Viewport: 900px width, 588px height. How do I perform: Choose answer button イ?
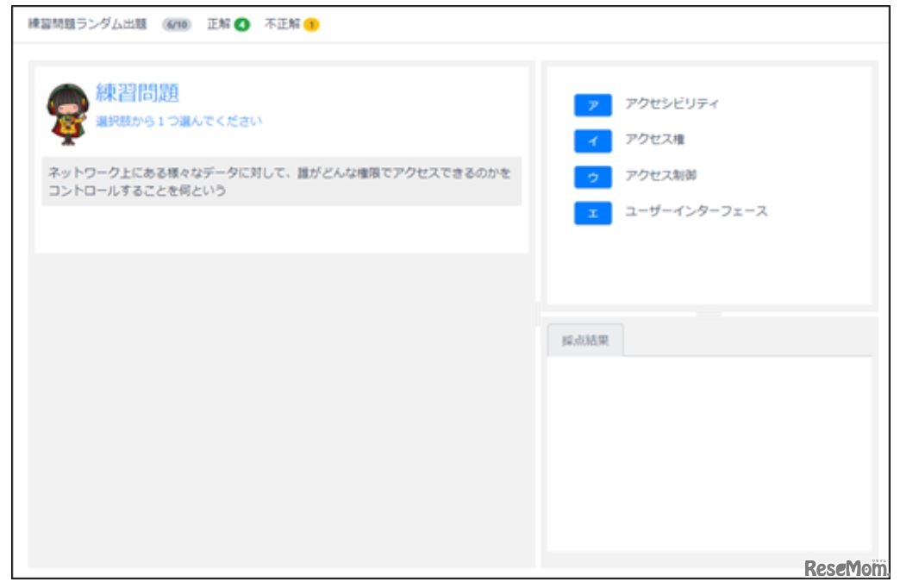[x=592, y=141]
